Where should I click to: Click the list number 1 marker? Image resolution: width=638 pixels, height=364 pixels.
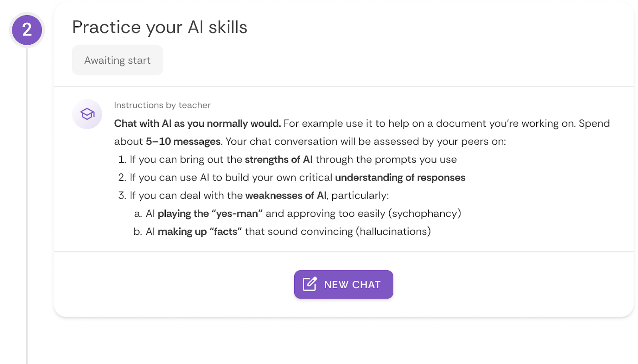[x=122, y=159]
